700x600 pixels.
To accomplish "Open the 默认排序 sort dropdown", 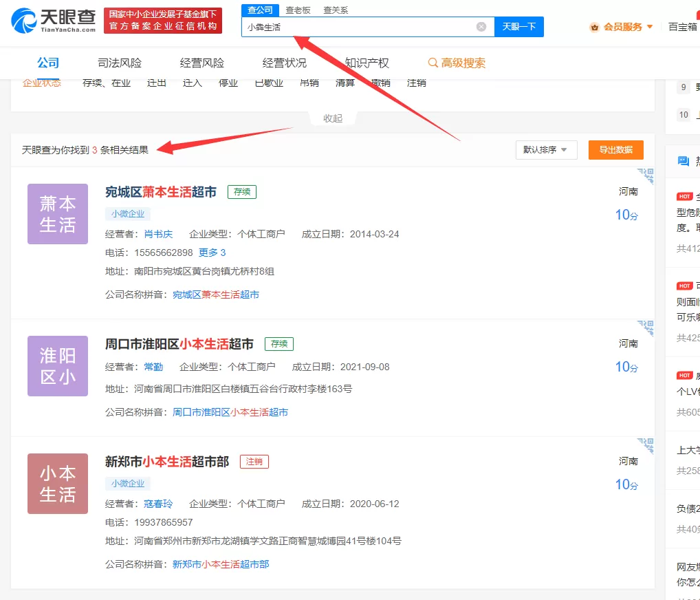I will (x=547, y=150).
